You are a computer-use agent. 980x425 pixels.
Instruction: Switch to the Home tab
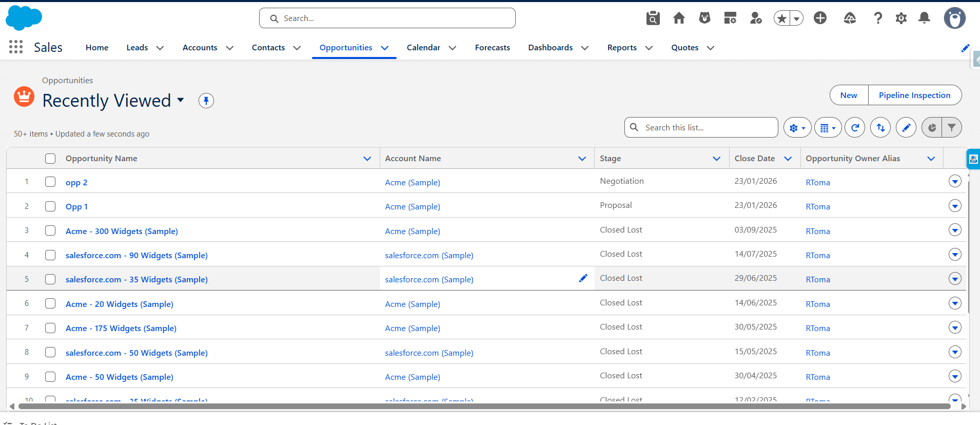(x=97, y=48)
